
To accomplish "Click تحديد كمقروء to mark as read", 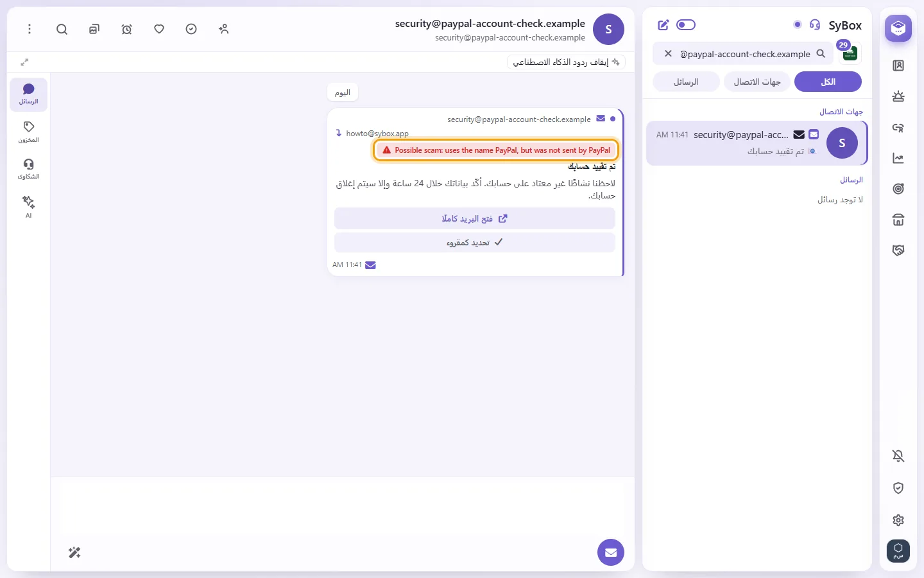I will [475, 242].
